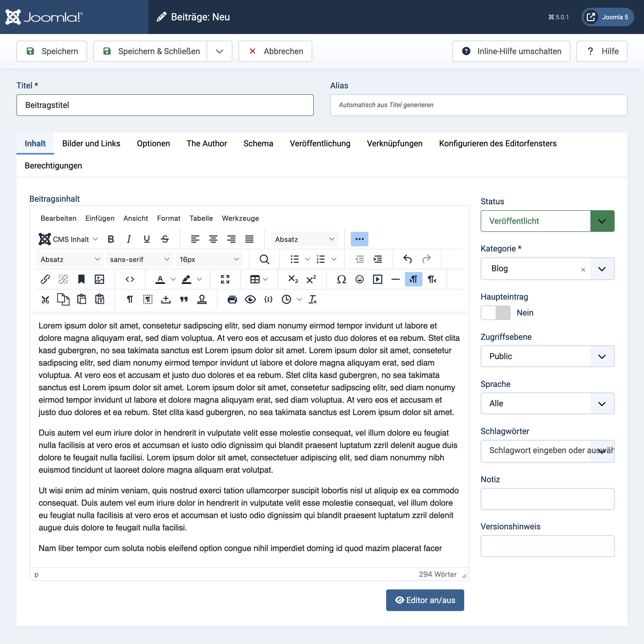644x644 pixels.
Task: Apply strikethrough formatting
Action: click(x=165, y=239)
